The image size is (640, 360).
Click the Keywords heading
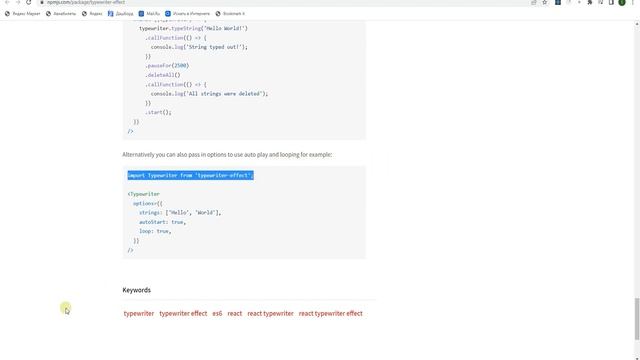pos(137,290)
